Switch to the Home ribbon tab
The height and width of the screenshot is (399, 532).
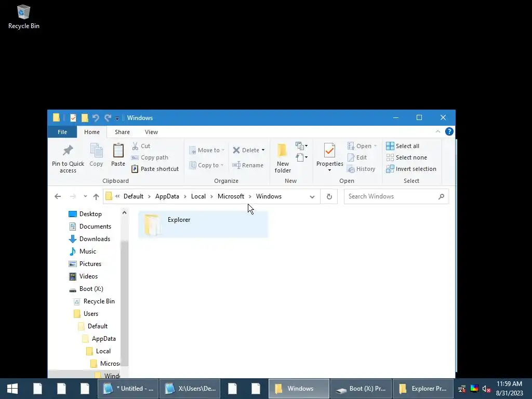pyautogui.click(x=92, y=132)
